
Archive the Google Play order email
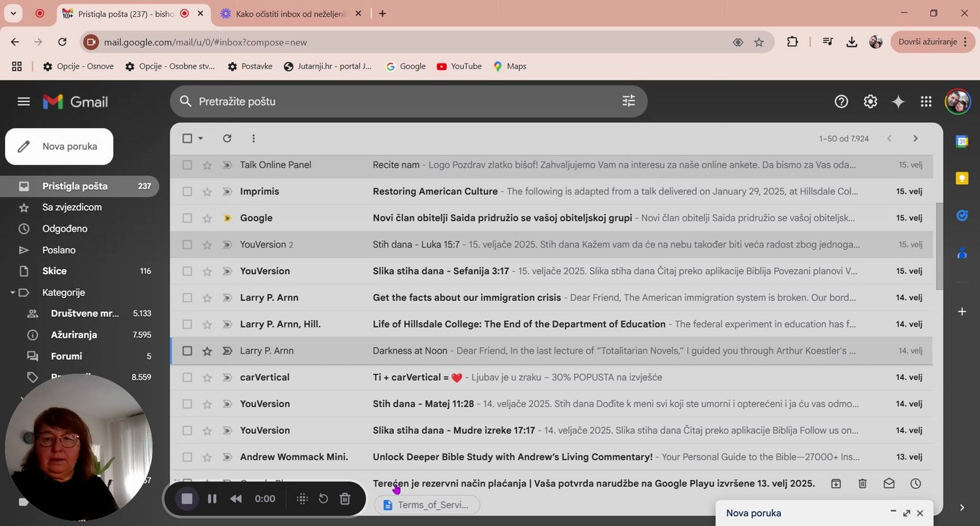coord(836,484)
